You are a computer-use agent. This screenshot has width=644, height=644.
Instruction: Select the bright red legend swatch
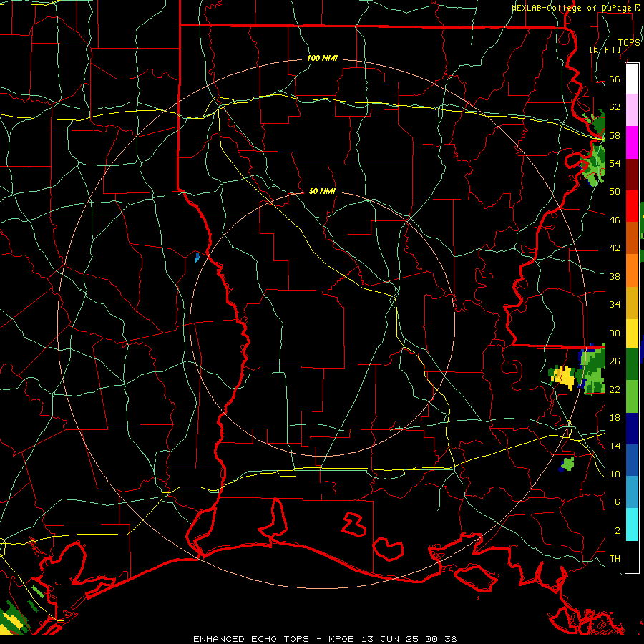(632, 207)
